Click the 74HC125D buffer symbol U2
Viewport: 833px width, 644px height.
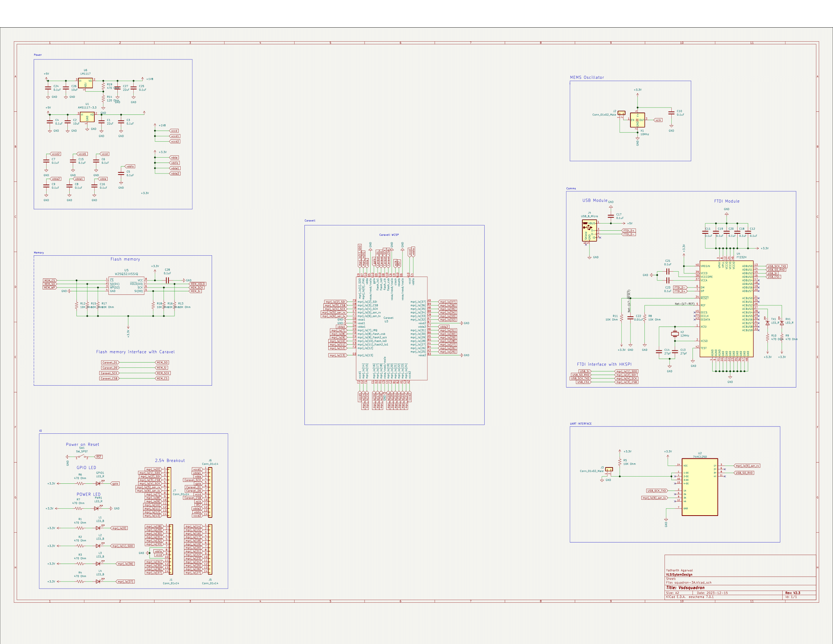699,487
